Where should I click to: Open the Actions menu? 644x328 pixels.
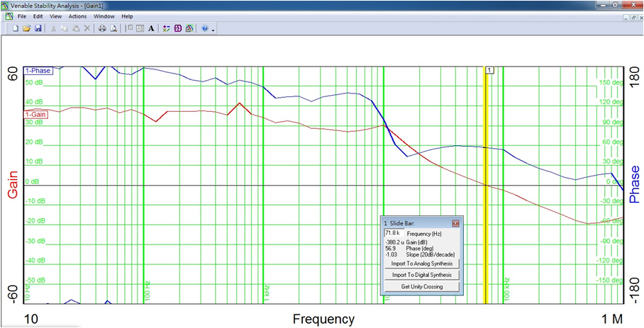[x=77, y=16]
